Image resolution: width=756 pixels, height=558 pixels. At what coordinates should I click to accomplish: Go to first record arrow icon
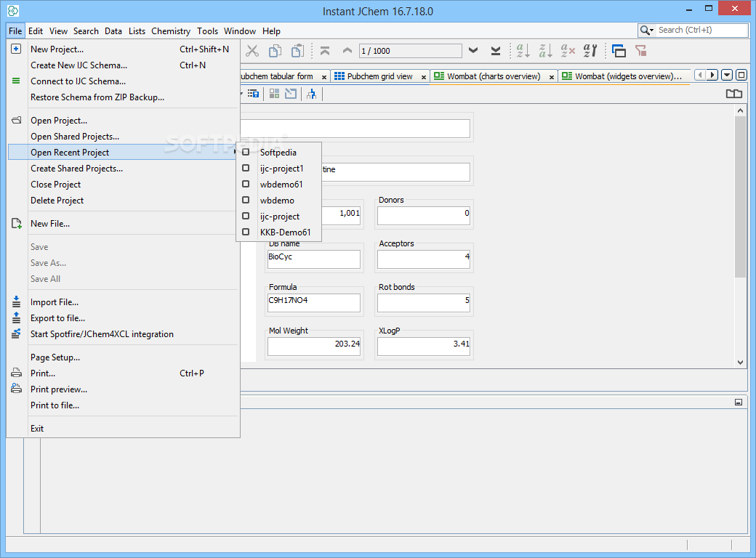(x=325, y=51)
